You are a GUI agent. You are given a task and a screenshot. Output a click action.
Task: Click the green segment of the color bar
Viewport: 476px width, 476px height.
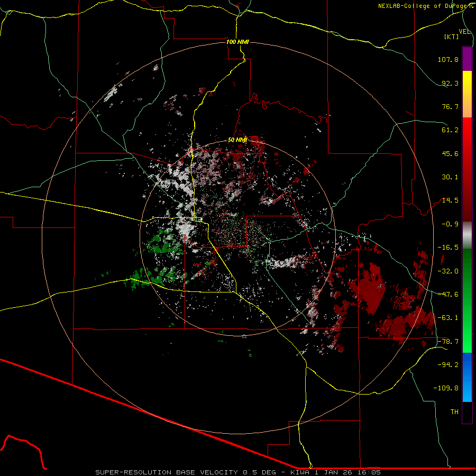pyautogui.click(x=467, y=300)
